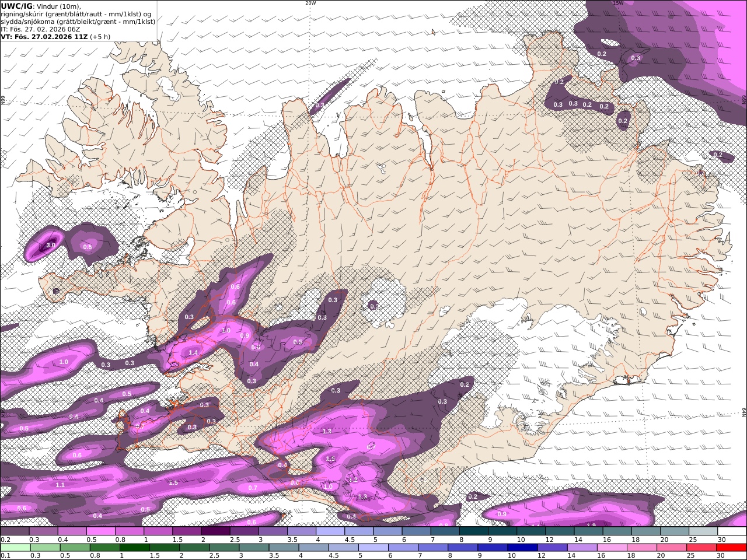
Task: Select the pale green 0.1 swatch in rain legend
Action: coord(15,547)
